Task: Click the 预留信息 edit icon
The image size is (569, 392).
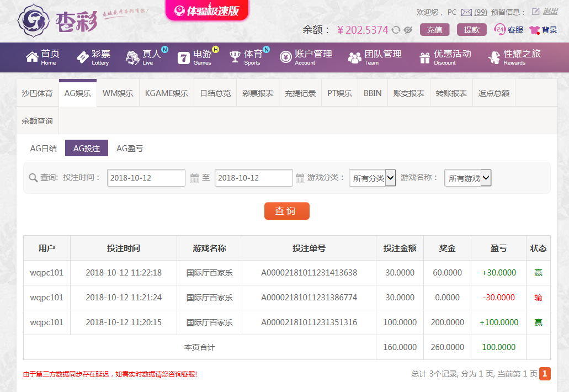Action: tap(535, 12)
